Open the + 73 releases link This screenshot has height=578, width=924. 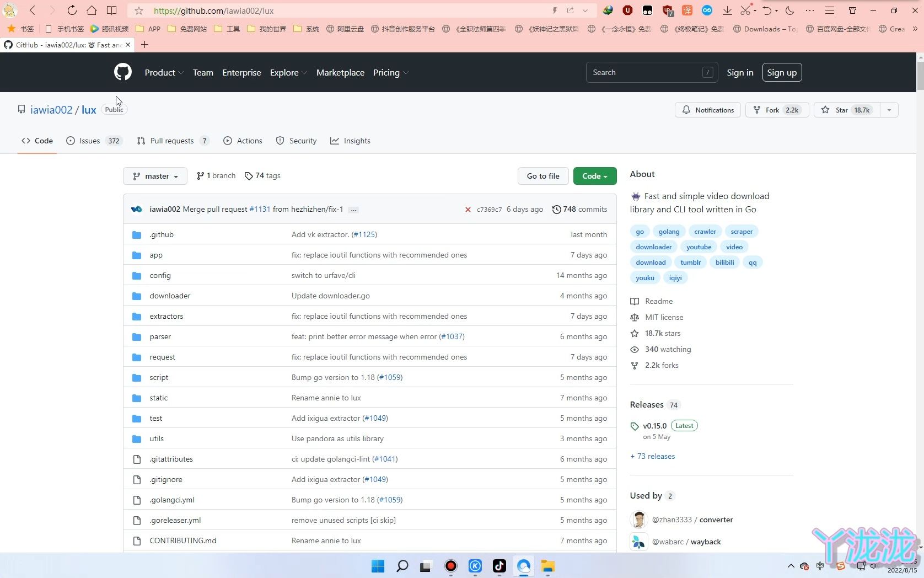click(x=652, y=457)
